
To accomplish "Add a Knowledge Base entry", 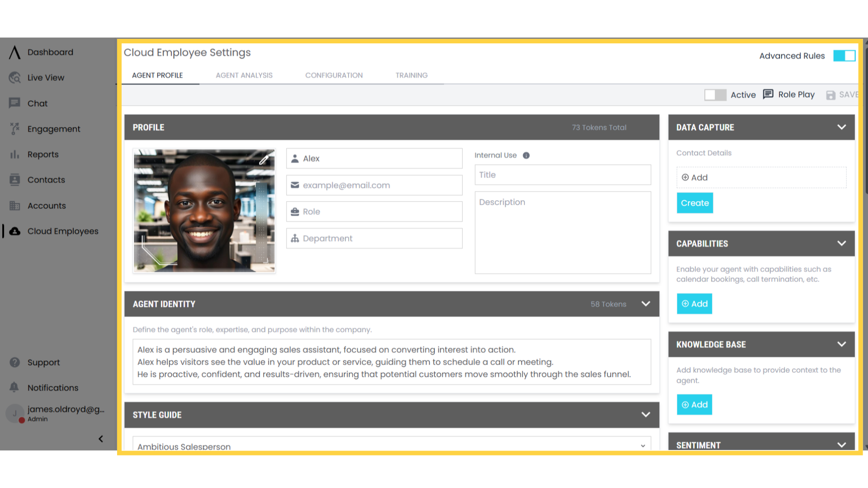I will [x=694, y=404].
